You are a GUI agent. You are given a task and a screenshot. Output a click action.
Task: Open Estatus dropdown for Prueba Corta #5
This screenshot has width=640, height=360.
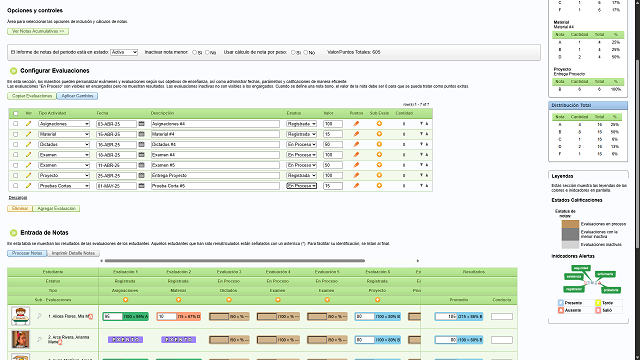tap(302, 186)
